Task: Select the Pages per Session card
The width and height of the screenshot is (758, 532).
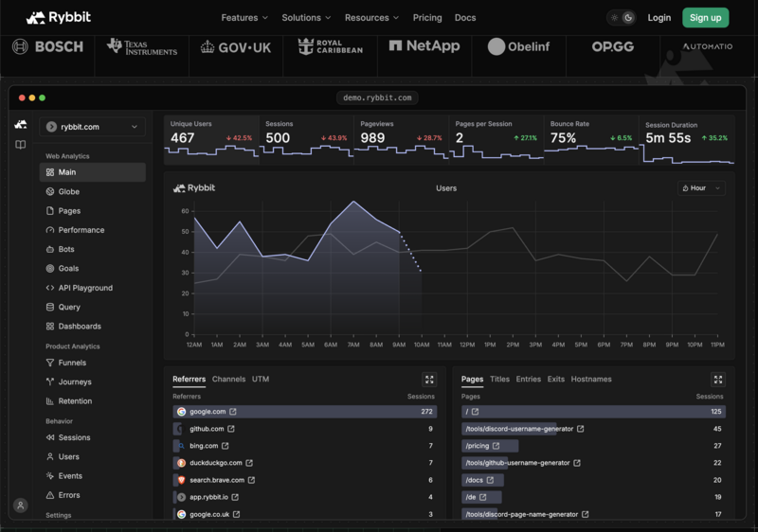Action: 496,140
